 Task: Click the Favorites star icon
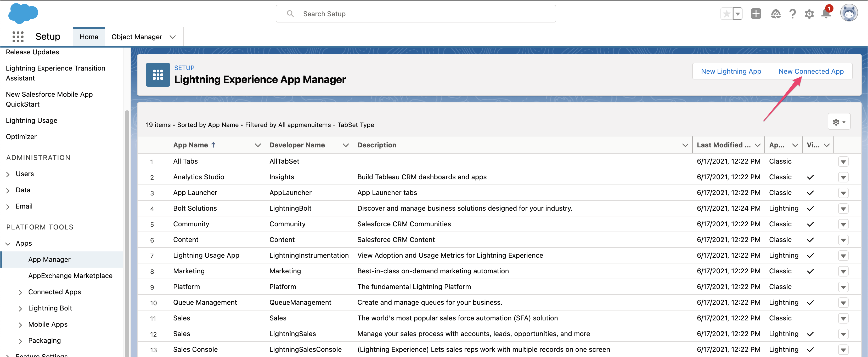point(726,14)
